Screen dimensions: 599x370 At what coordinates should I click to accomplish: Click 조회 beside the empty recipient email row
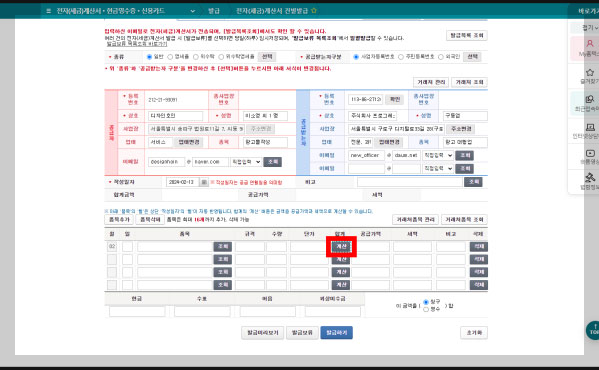(465, 168)
